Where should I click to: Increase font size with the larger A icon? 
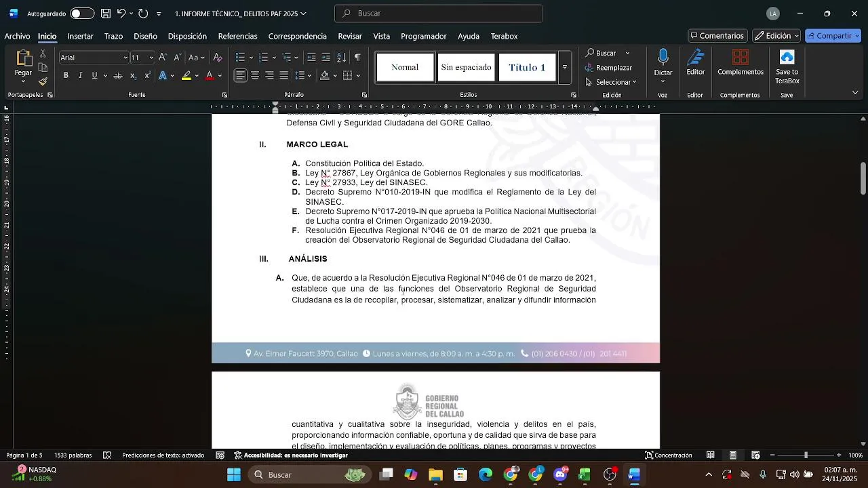(x=163, y=58)
